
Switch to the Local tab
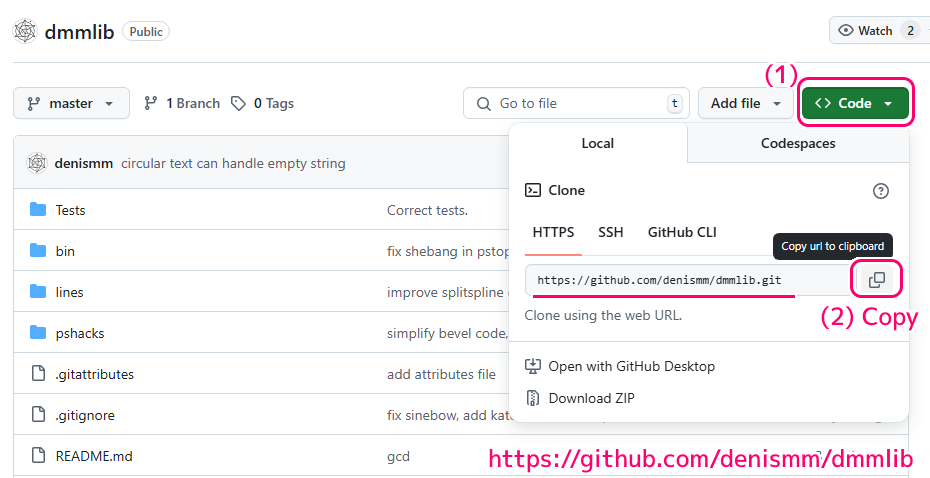click(x=598, y=143)
